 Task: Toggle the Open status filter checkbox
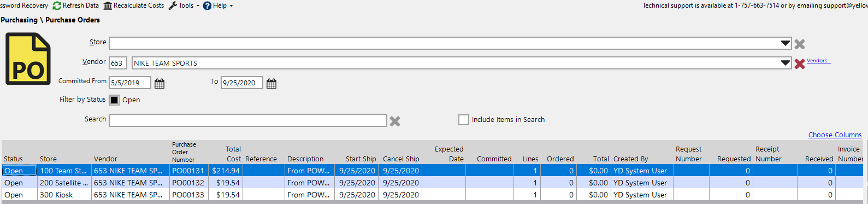pos(114,100)
